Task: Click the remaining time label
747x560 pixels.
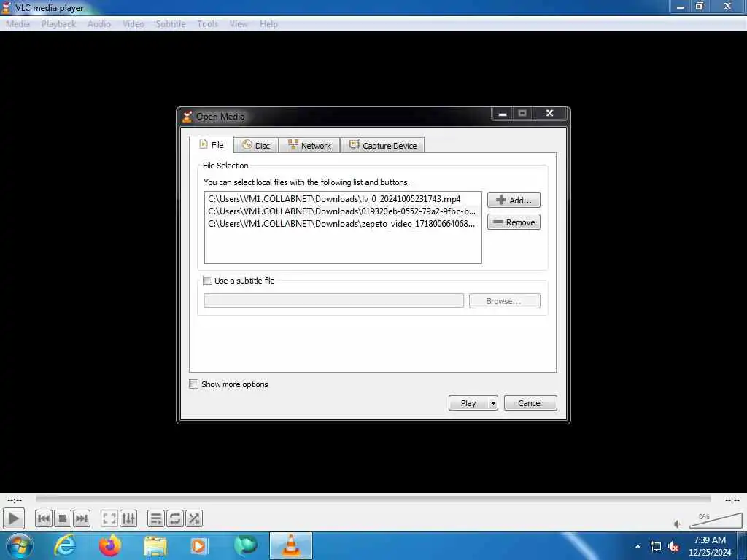Action: (x=732, y=500)
